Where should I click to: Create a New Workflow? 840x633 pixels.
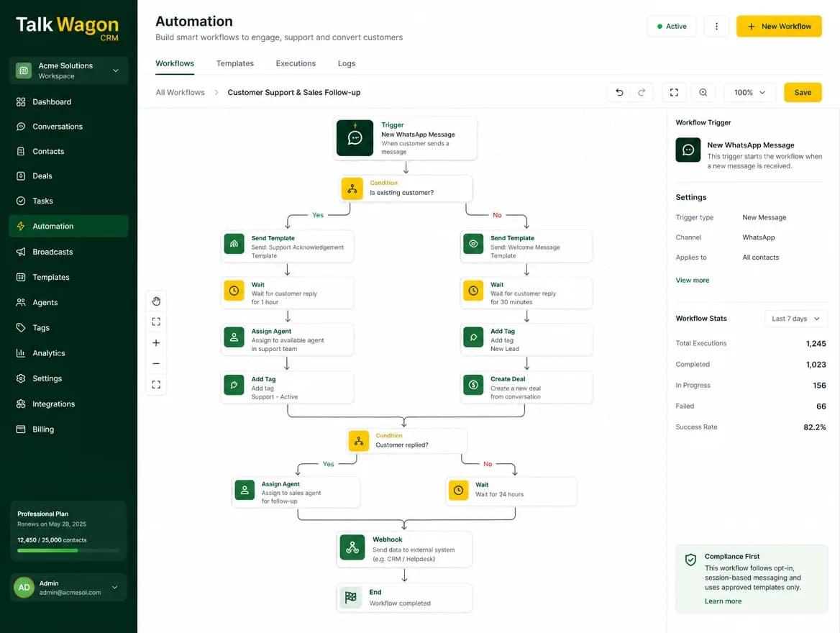[x=779, y=27]
